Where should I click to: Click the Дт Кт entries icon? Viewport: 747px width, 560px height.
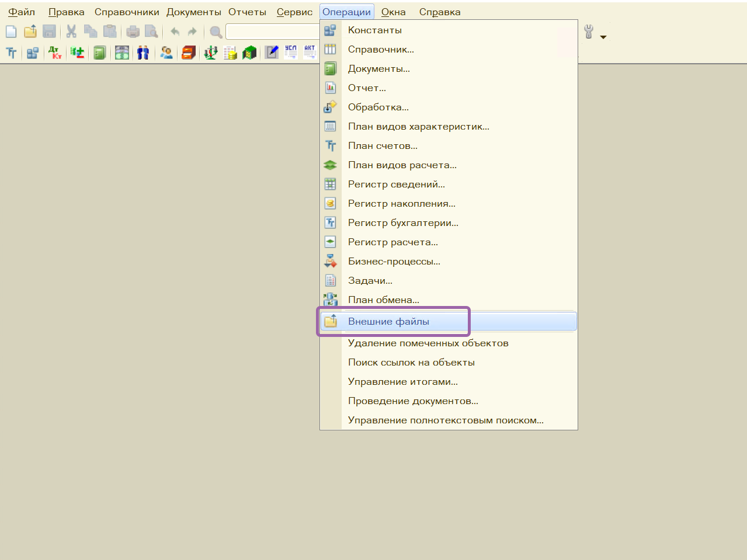pyautogui.click(x=55, y=53)
